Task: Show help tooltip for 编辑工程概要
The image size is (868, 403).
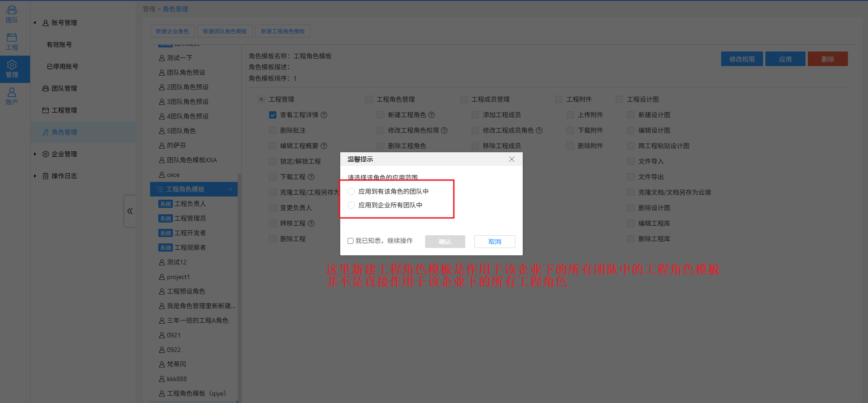Action: click(324, 146)
